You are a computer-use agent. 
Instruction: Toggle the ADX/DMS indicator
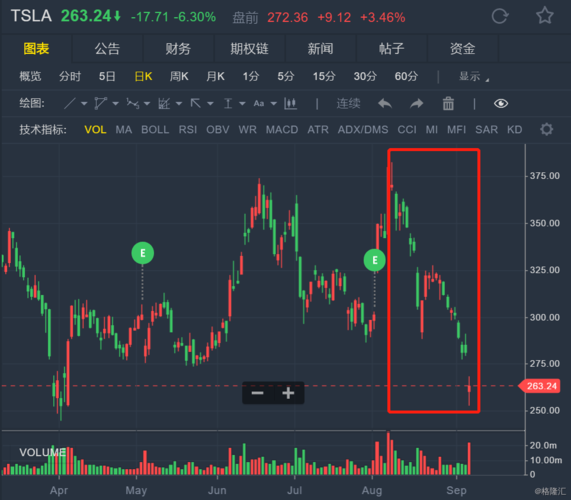[363, 130]
